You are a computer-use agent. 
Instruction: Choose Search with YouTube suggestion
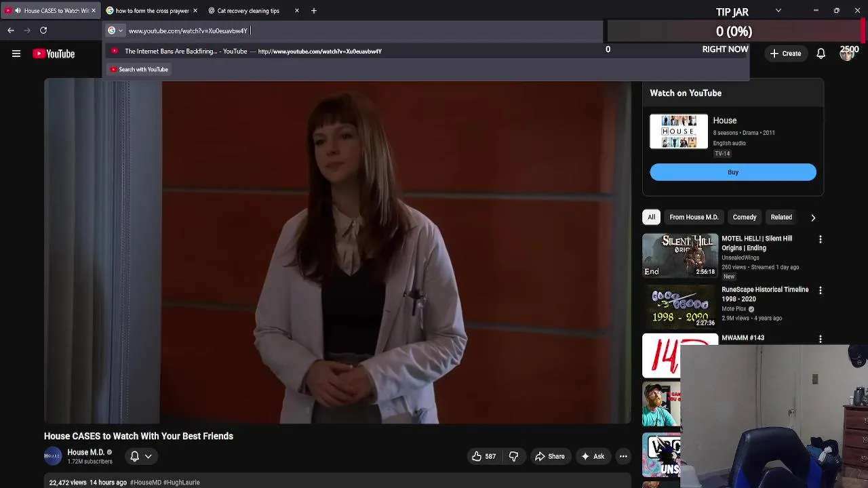(139, 69)
